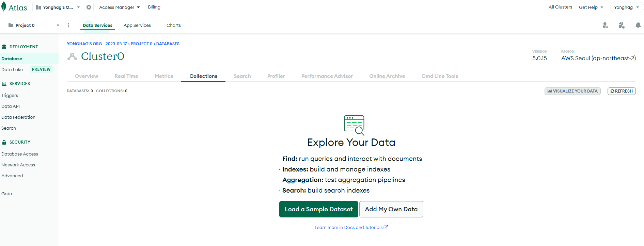The width and height of the screenshot is (644, 246).
Task: Click the Cluster0 cluster icon
Action: 72,56
